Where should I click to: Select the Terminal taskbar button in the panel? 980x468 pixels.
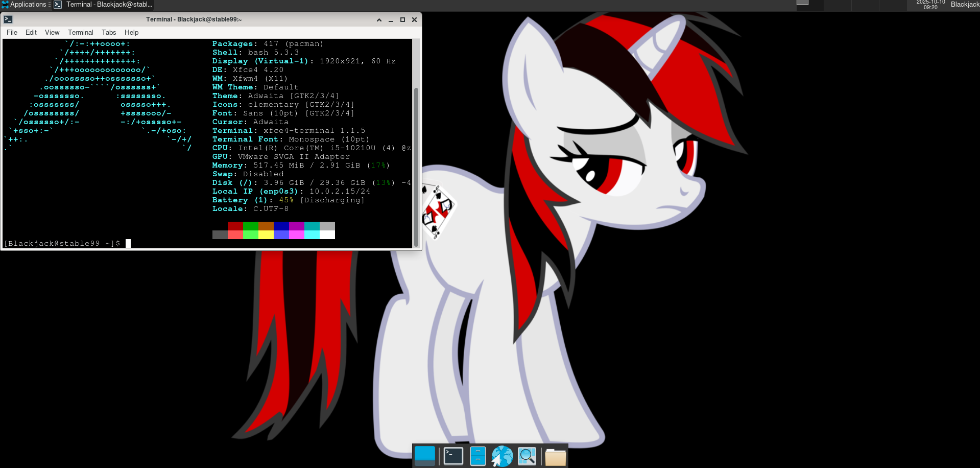pos(103,5)
